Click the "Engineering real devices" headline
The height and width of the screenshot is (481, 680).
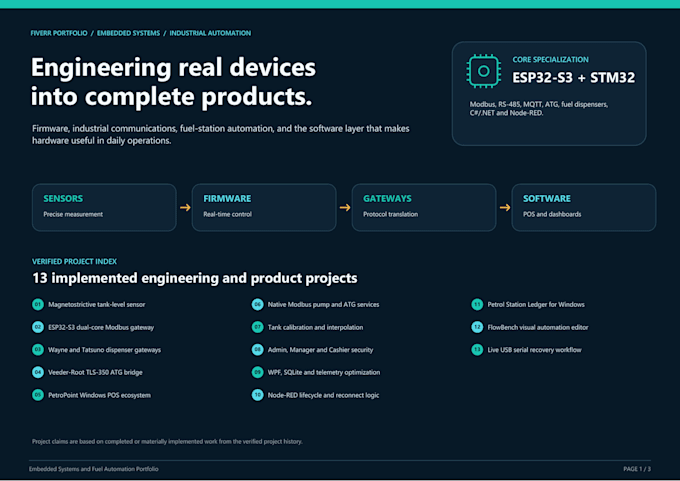click(173, 82)
